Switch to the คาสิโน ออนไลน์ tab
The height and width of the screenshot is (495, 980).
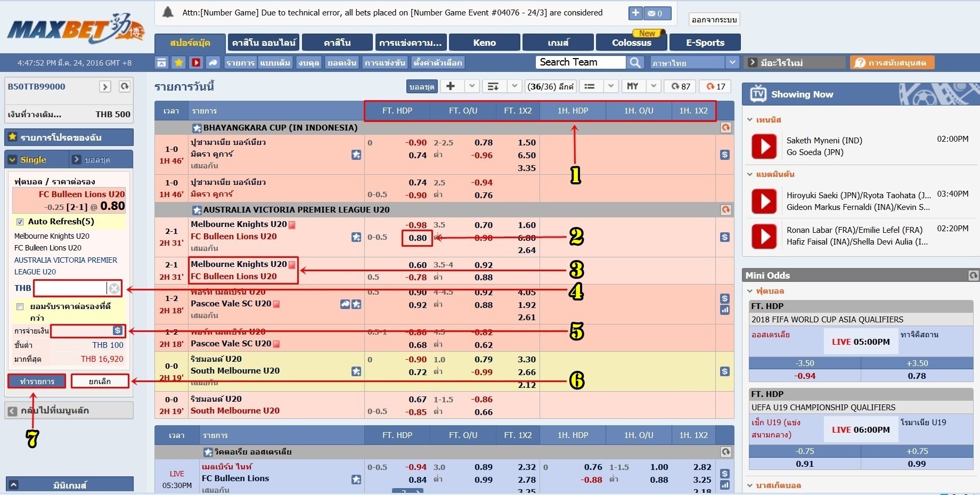pos(264,43)
